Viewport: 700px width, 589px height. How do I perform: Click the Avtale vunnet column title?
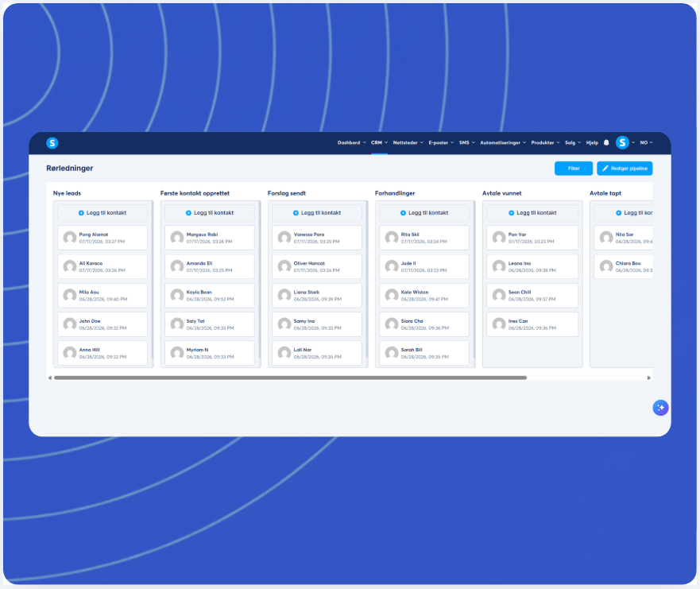(502, 193)
